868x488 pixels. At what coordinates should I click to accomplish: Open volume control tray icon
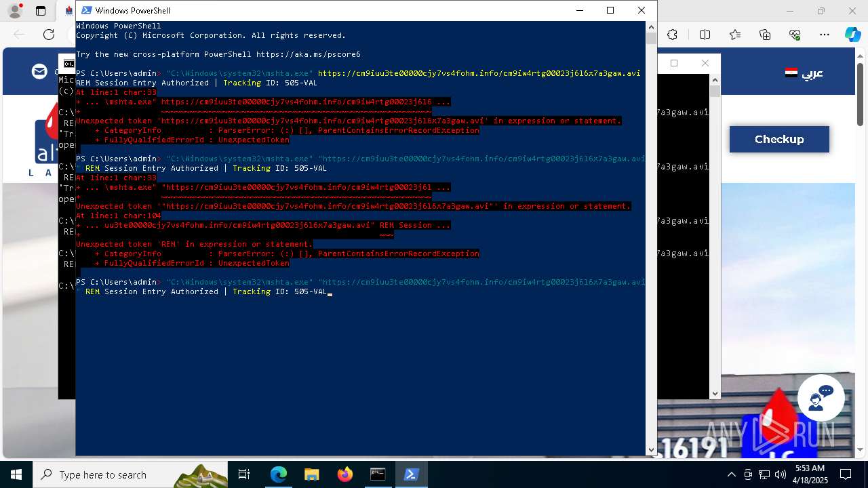click(780, 474)
